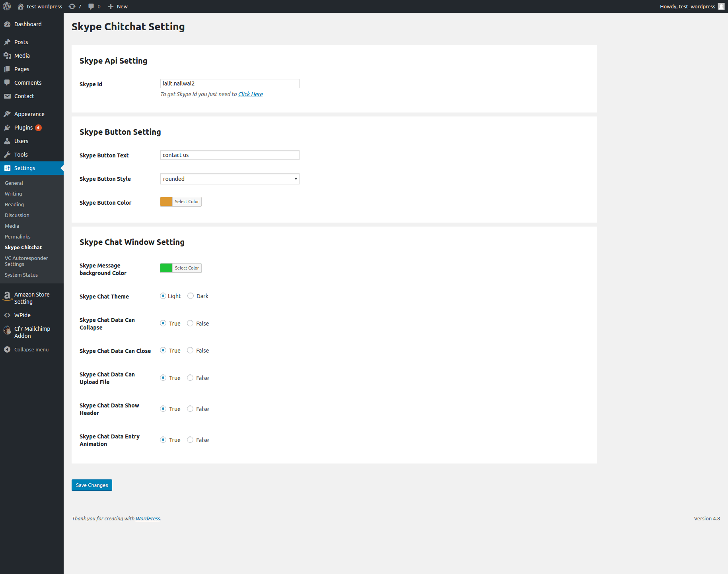Click the home icon beside test wordpress
Viewport: 728px width, 574px height.
pos(21,6)
